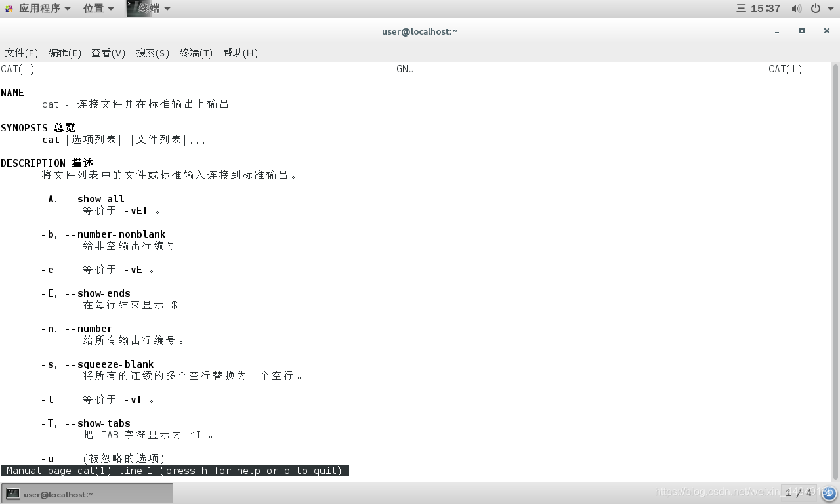The image size is (840, 504).
Task: Click the SYNOPSIS 总览 heading
Action: tap(38, 128)
